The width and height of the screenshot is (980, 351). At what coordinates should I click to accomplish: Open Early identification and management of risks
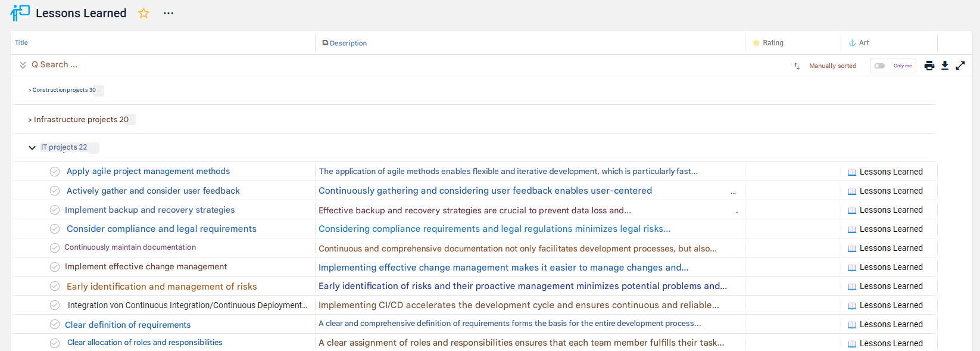click(x=161, y=287)
